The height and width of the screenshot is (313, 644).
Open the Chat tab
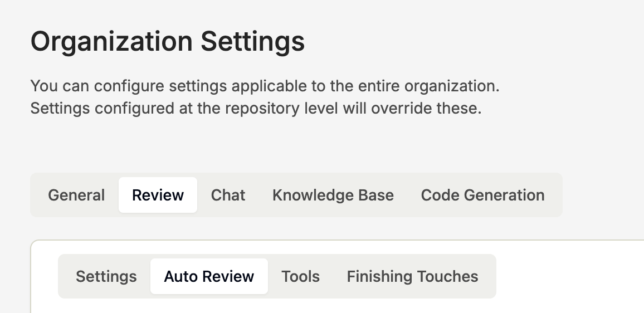click(228, 195)
